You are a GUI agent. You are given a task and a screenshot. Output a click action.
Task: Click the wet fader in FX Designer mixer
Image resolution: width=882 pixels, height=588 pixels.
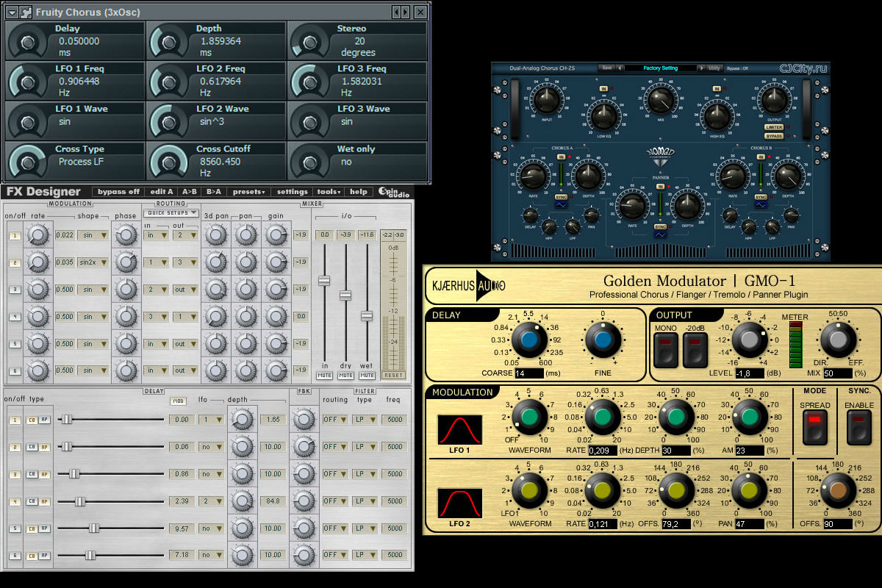[x=366, y=316]
